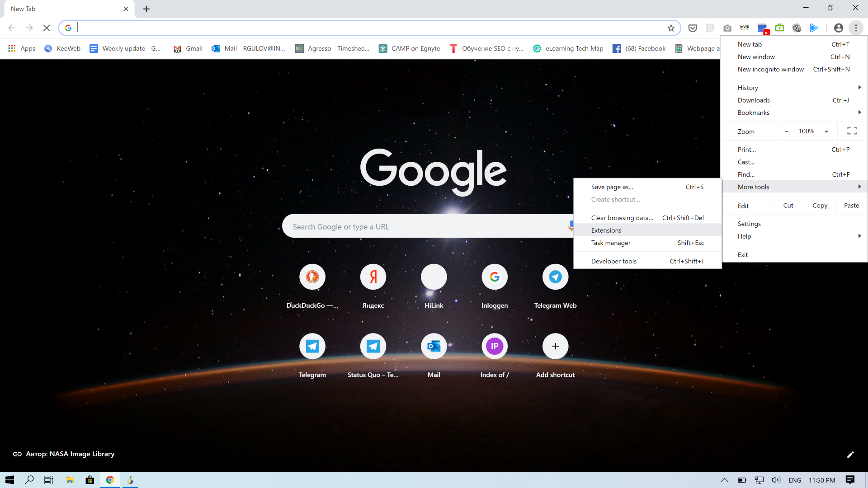This screenshot has width=868, height=488.
Task: Open the Telegram shortcut tile
Action: click(312, 347)
